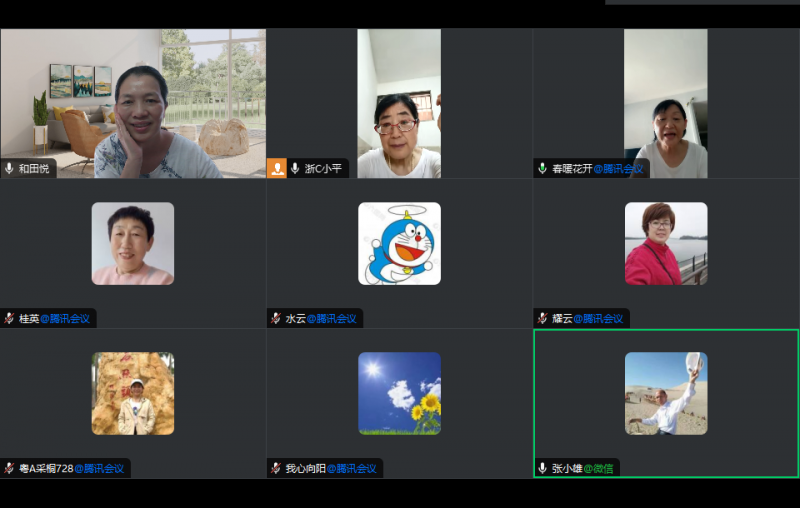Click the orange host badge next to 浙C小平
The width and height of the screenshot is (800, 508).
tap(277, 169)
